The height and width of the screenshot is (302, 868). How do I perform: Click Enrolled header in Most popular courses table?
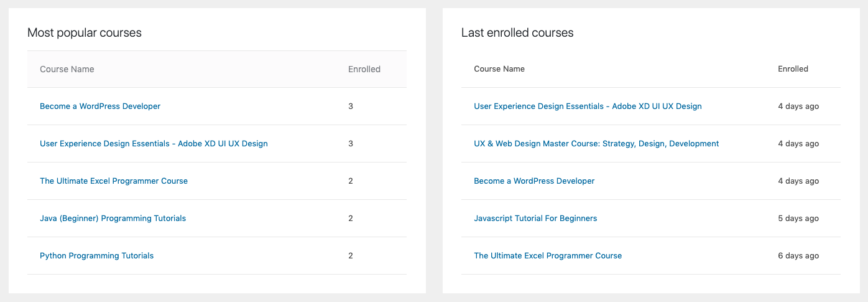point(364,69)
